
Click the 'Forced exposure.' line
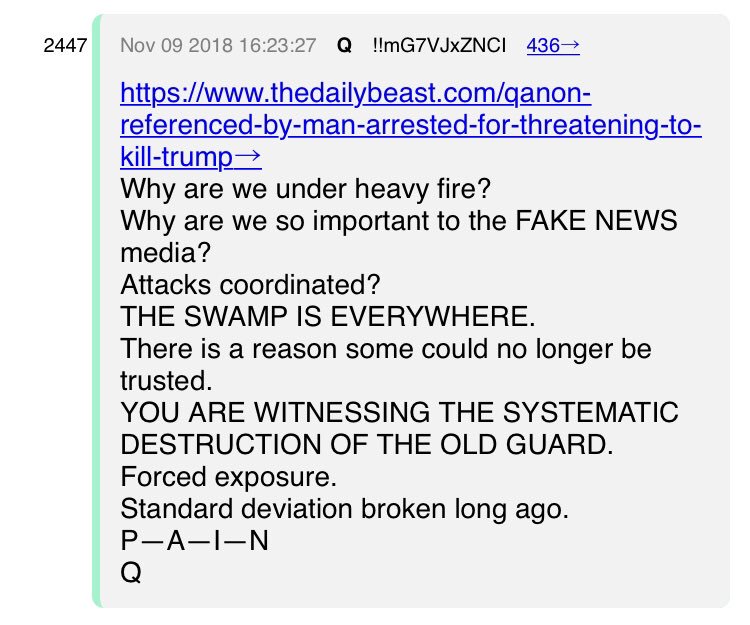229,477
